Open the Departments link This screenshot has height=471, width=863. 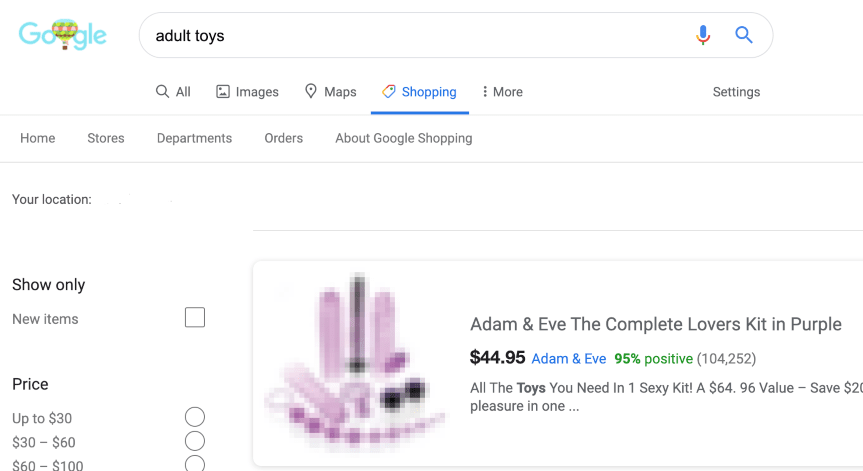[194, 138]
